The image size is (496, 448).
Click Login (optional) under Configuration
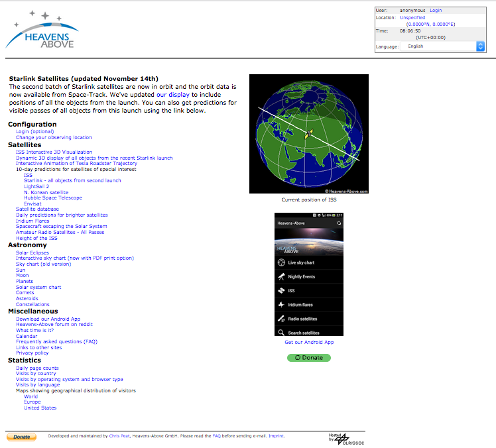34,131
